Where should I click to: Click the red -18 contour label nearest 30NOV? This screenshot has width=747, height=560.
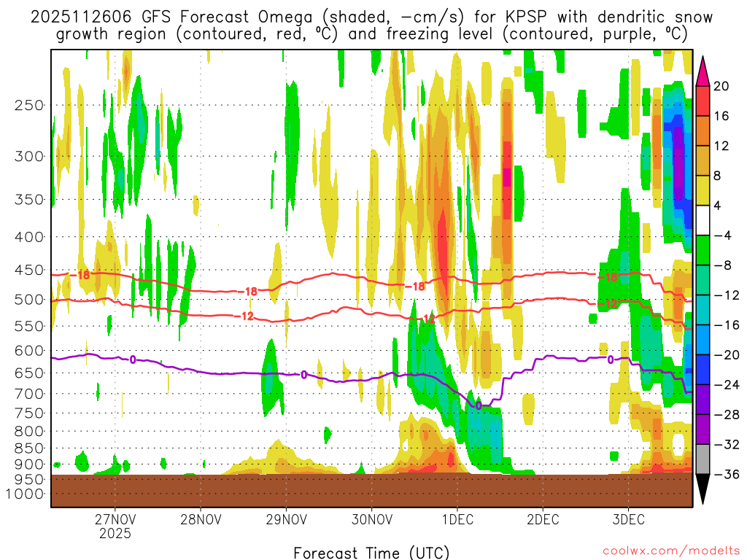click(x=415, y=287)
